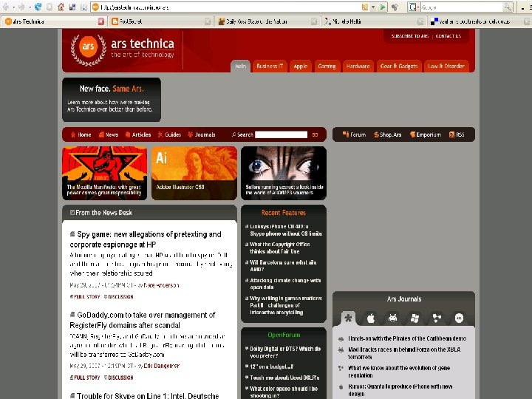Open the Adobe Illustrator CS3 feature thumbnail
Image resolution: width=532 pixels, height=399 pixels.
[194, 173]
